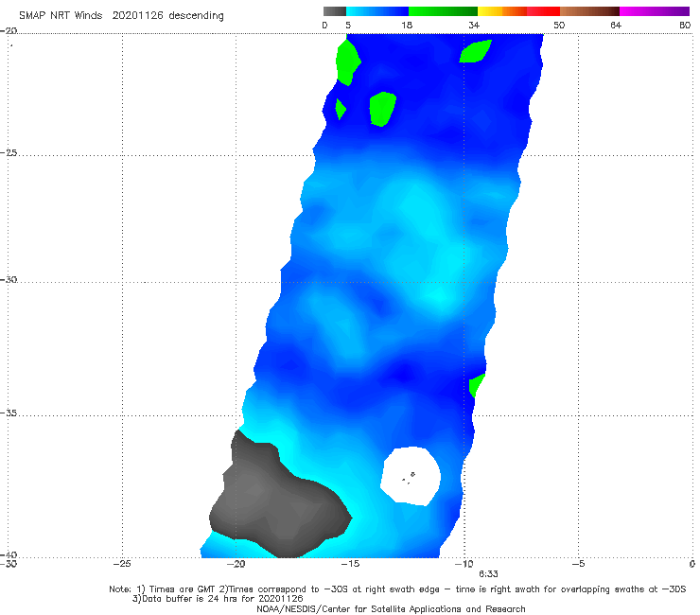This screenshot has width=700, height=615.
Task: Click the "-15" longitude axis label
Action: pos(350,564)
